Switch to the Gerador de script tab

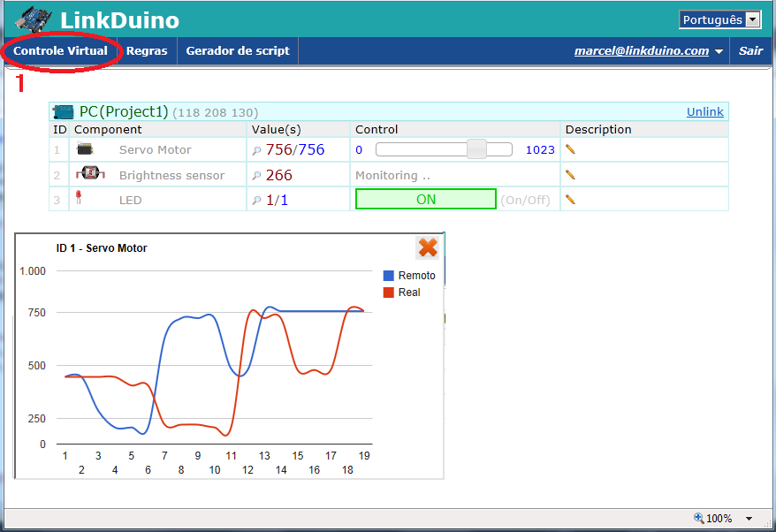(x=237, y=50)
